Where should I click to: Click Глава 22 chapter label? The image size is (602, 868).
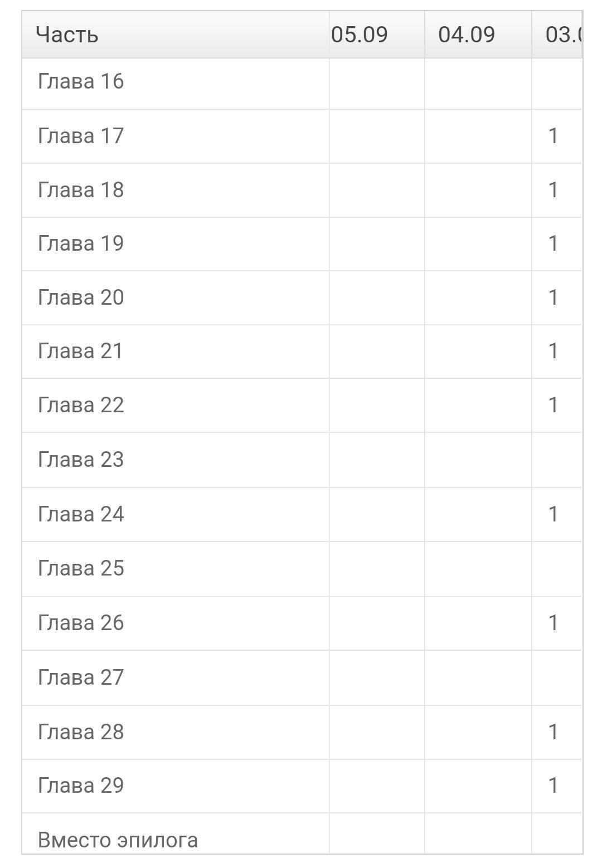coord(81,405)
